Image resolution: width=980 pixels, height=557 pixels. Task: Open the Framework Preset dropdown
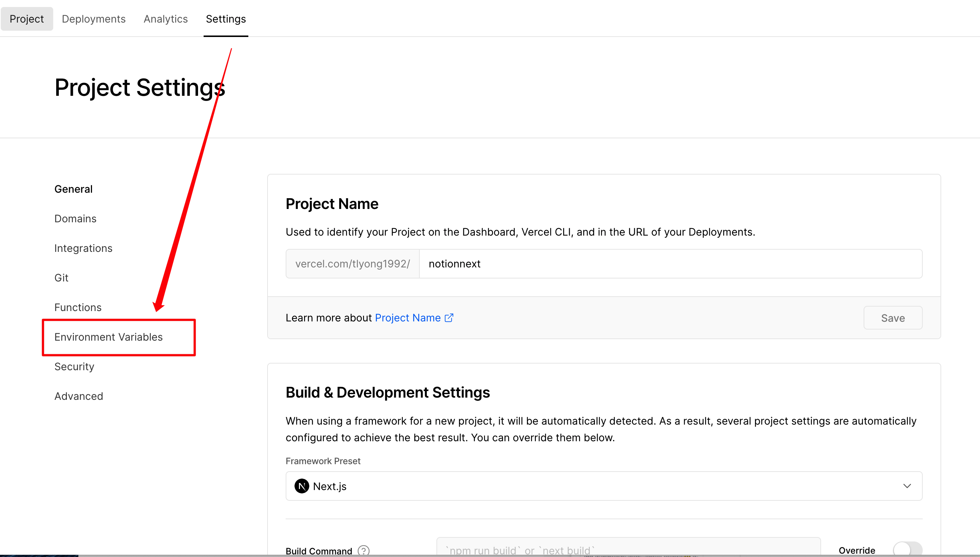click(604, 486)
